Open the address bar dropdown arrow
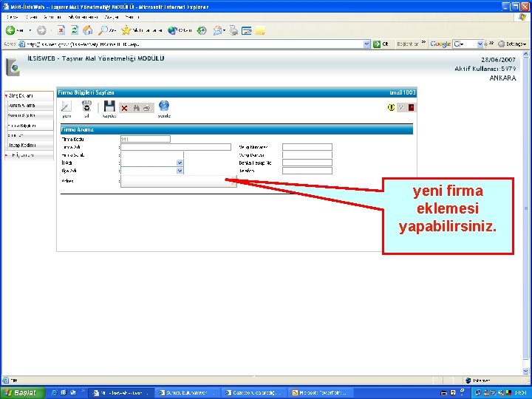Screen dimensions: 532x399 [x=366, y=44]
